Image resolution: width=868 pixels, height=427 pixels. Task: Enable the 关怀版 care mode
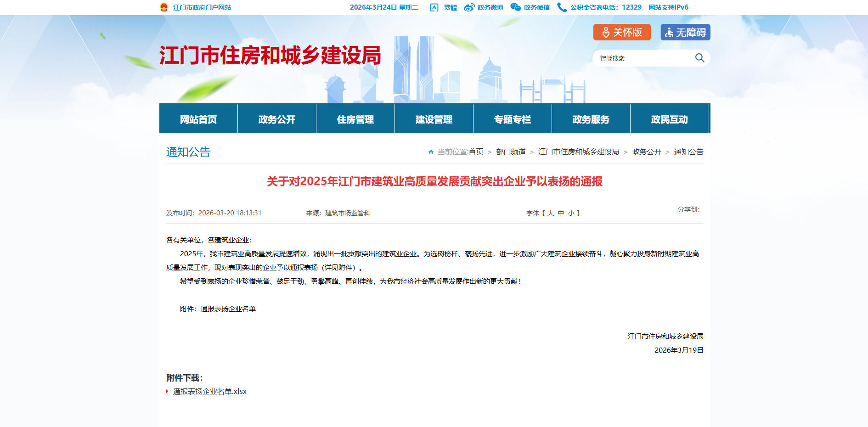tap(622, 32)
